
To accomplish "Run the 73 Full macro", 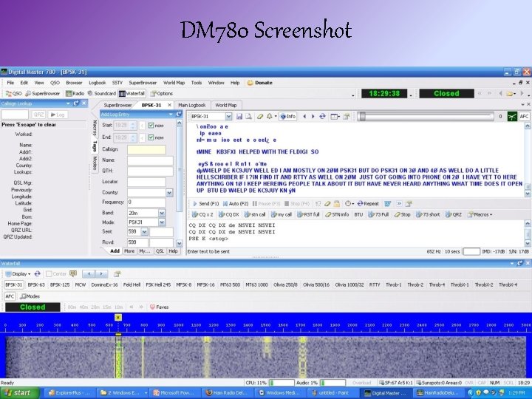I will (378, 214).
